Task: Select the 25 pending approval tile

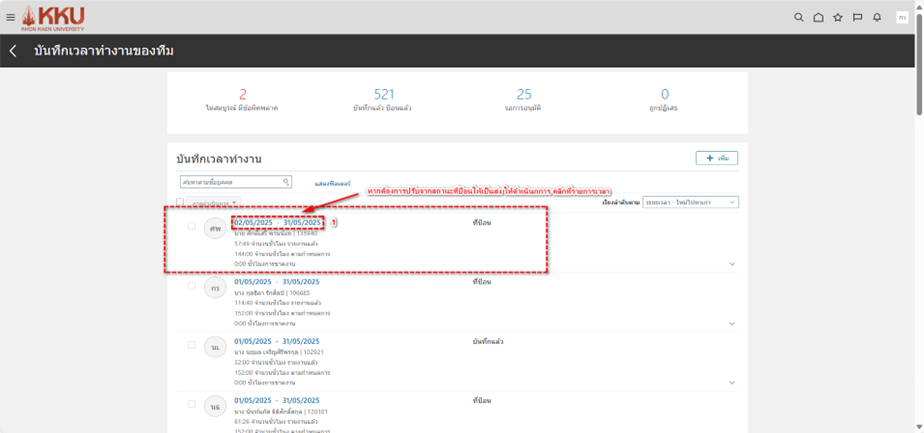Action: coord(524,99)
